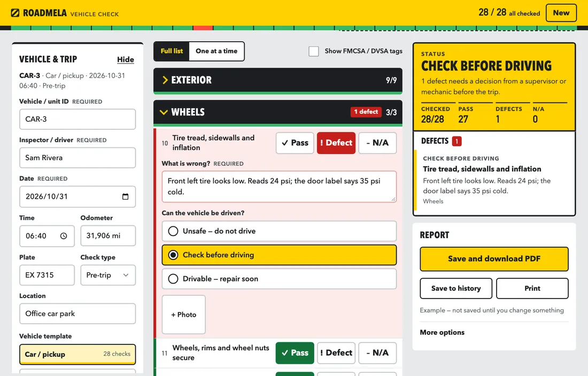Select the Car / pickup vehicle template
The height and width of the screenshot is (376, 588).
point(78,354)
